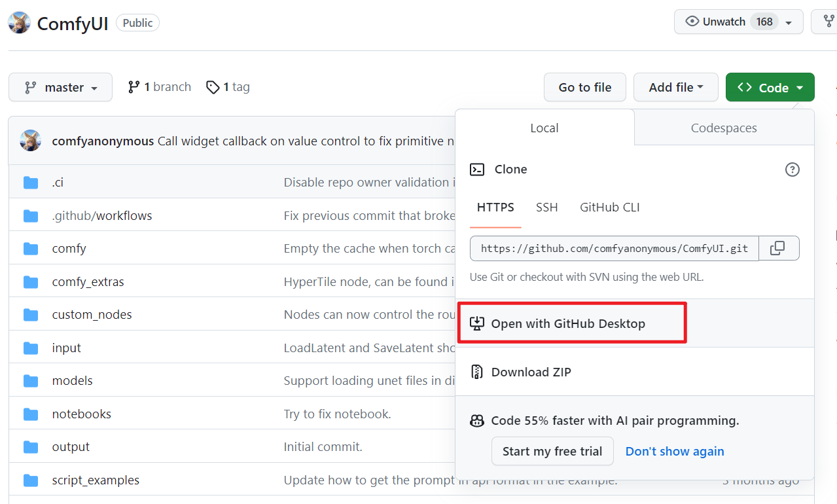The height and width of the screenshot is (504, 837).
Task: Click Open with GitHub Desktop
Action: click(567, 323)
